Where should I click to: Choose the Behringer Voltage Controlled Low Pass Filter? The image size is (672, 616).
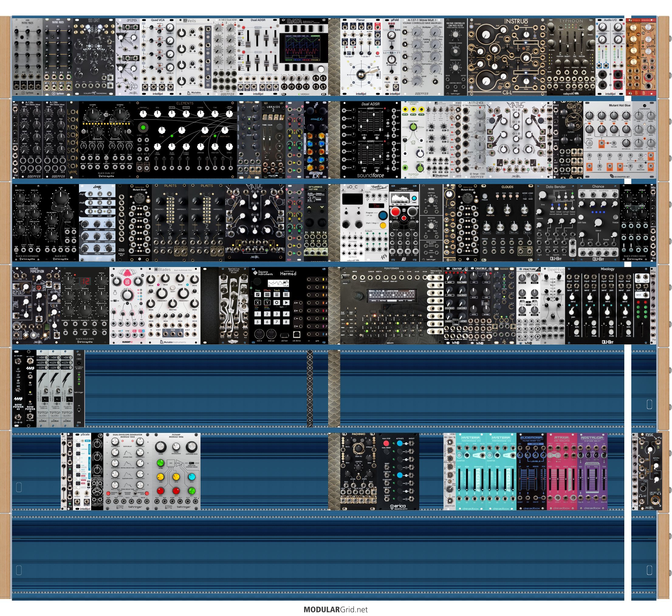pyautogui.click(x=456, y=57)
